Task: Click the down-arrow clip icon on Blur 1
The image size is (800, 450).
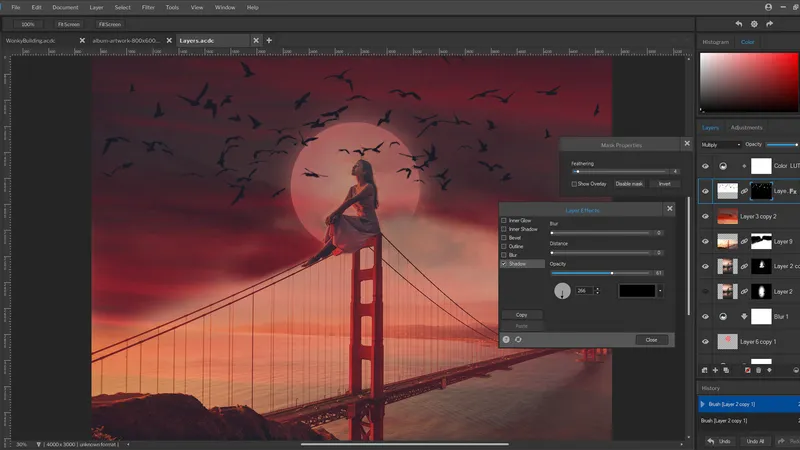Action: tap(744, 316)
